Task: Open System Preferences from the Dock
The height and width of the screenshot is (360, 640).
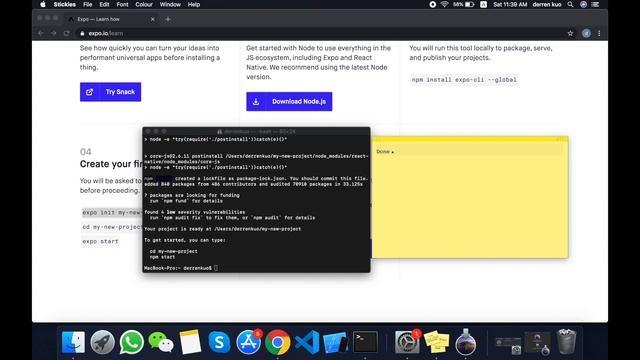Action: (407, 342)
